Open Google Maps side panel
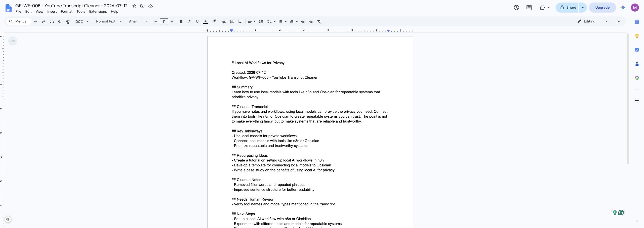644x228 pixels. 637,78
